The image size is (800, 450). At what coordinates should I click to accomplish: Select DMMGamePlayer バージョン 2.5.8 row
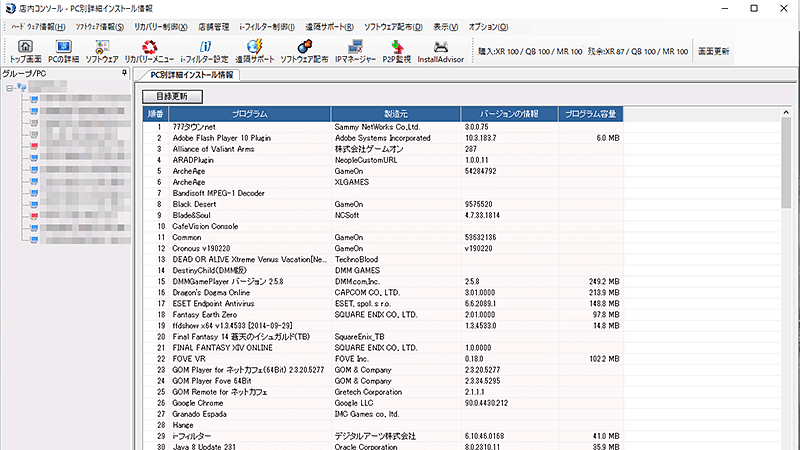coord(383,282)
